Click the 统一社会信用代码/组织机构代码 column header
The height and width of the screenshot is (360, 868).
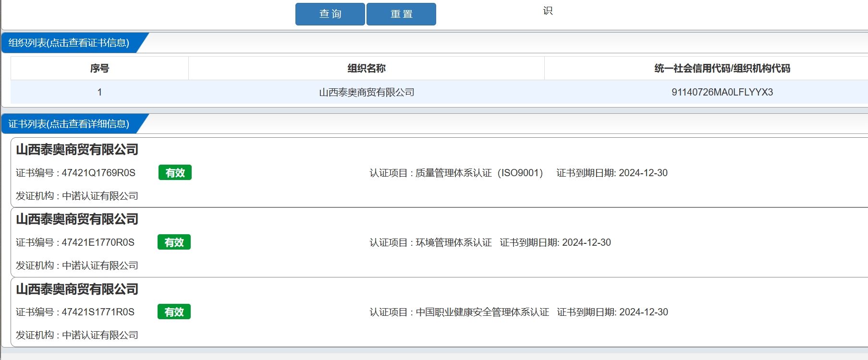(x=722, y=68)
